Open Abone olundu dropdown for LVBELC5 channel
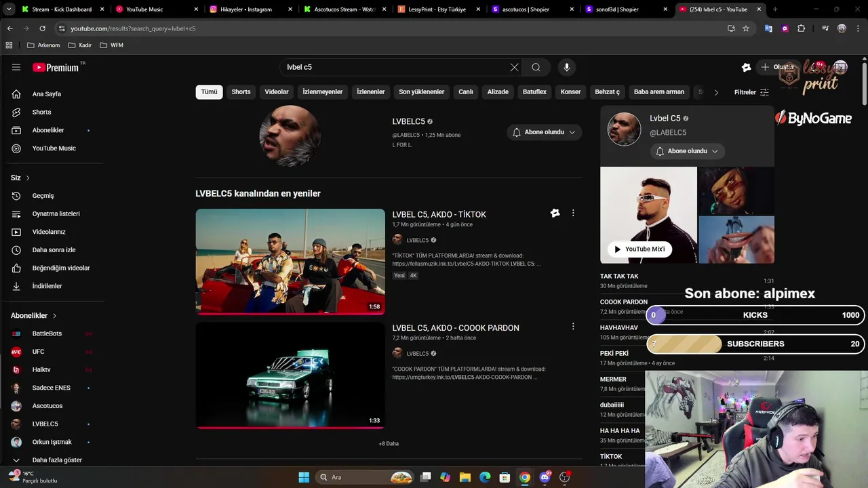868x488 pixels. 544,132
